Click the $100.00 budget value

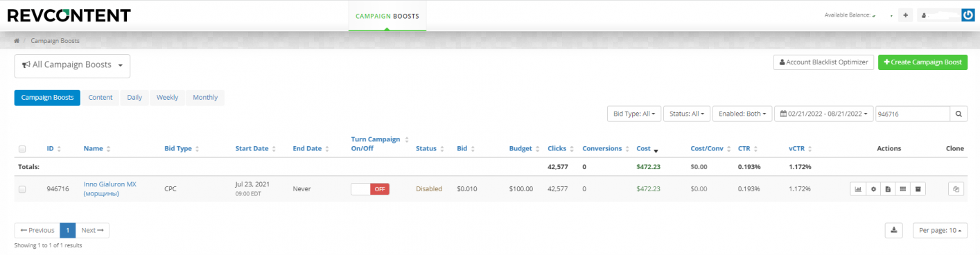click(x=520, y=188)
